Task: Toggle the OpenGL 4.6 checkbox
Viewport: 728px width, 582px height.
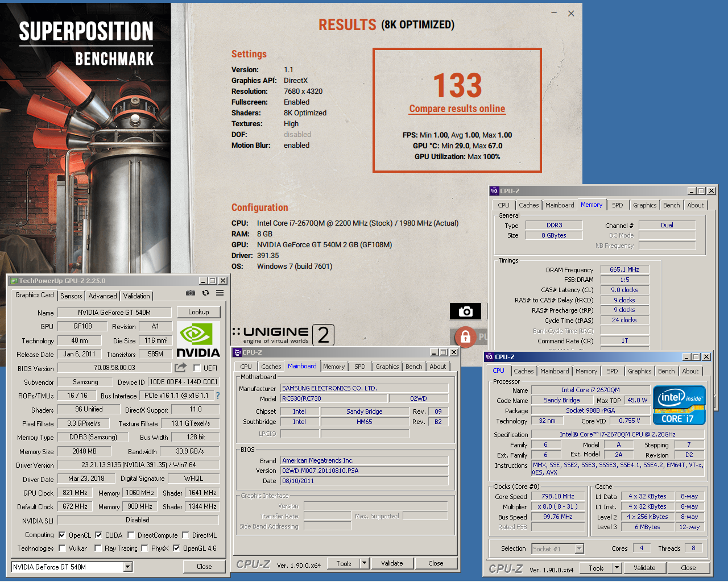Action: pos(177,548)
